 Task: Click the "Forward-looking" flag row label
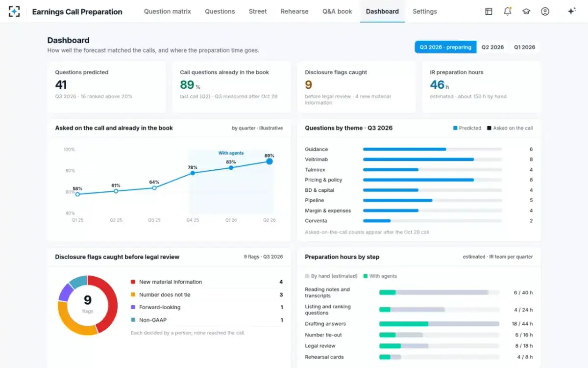[160, 308]
